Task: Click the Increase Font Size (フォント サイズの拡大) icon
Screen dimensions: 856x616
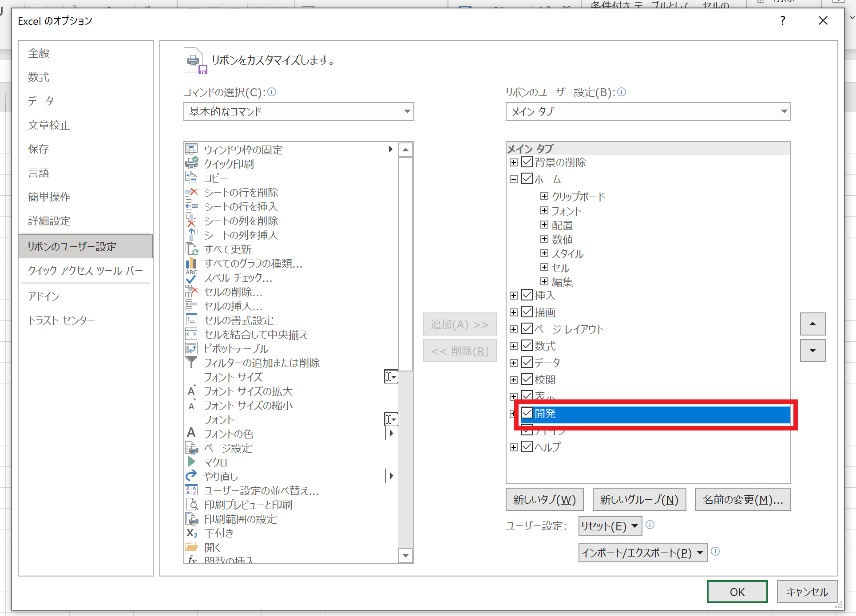Action: (191, 391)
